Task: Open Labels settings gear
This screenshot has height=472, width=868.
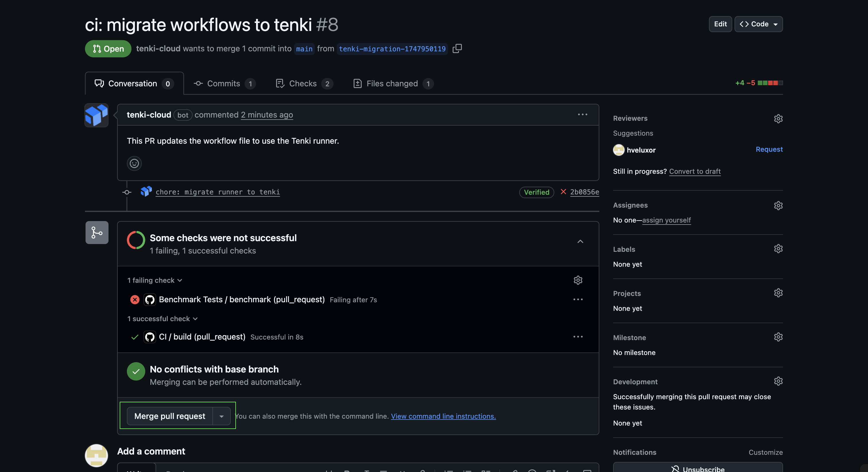Action: (x=778, y=249)
